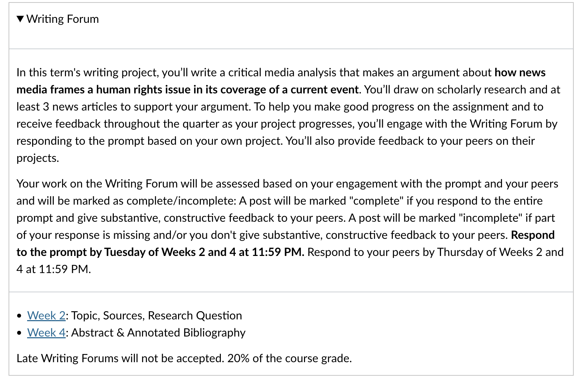Click the paragraph starting "In this term's writing project"
This screenshot has height=380, width=588.
290,115
